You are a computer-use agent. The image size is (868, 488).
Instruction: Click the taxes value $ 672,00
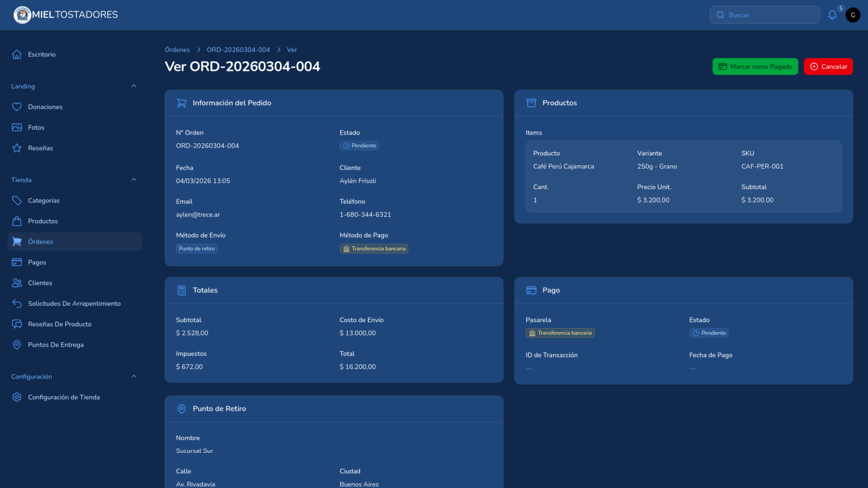(x=189, y=367)
